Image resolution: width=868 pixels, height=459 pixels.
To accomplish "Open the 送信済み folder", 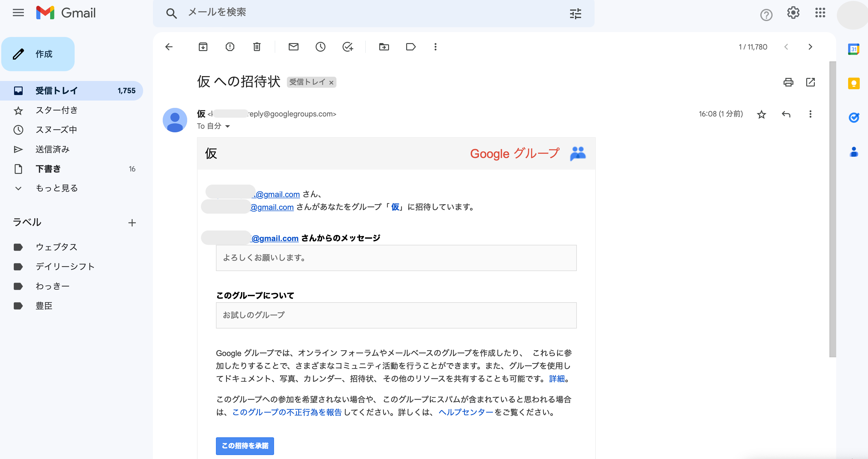I will point(53,149).
